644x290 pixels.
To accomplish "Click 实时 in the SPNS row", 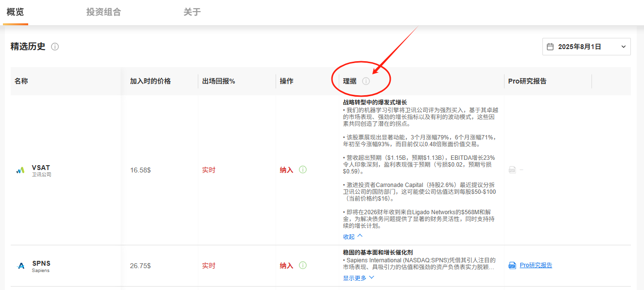I will 209,266.
